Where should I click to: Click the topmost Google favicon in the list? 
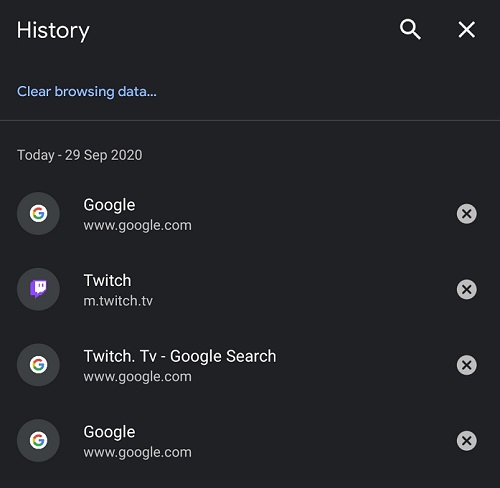click(38, 214)
